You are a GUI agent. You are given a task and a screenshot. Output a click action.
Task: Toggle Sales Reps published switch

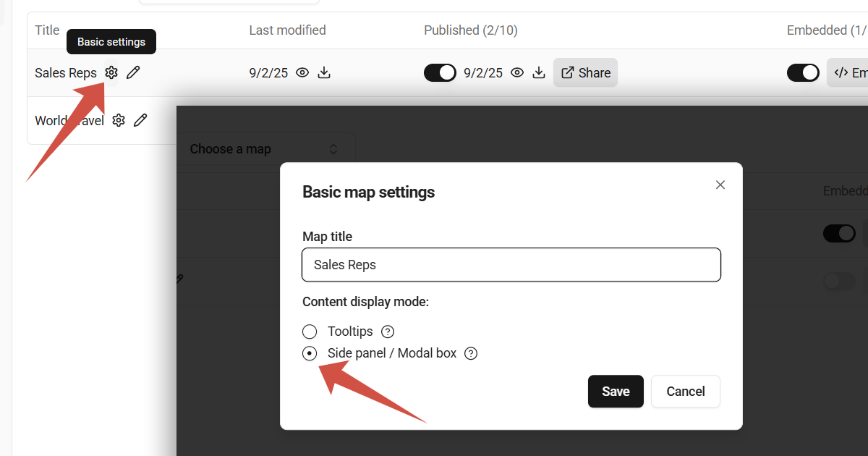point(440,72)
